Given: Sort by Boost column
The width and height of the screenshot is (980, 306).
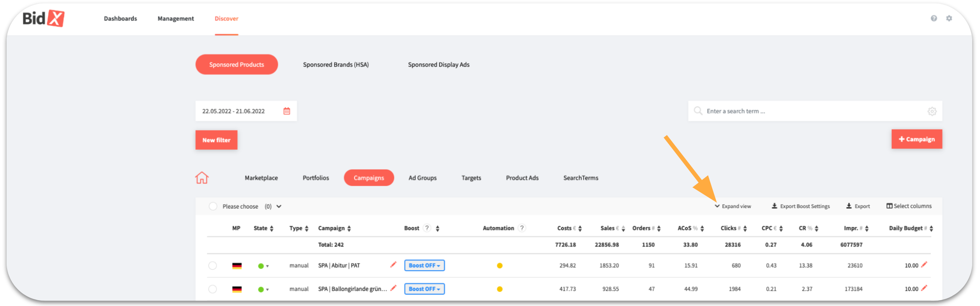Looking at the screenshot, I should pos(438,228).
